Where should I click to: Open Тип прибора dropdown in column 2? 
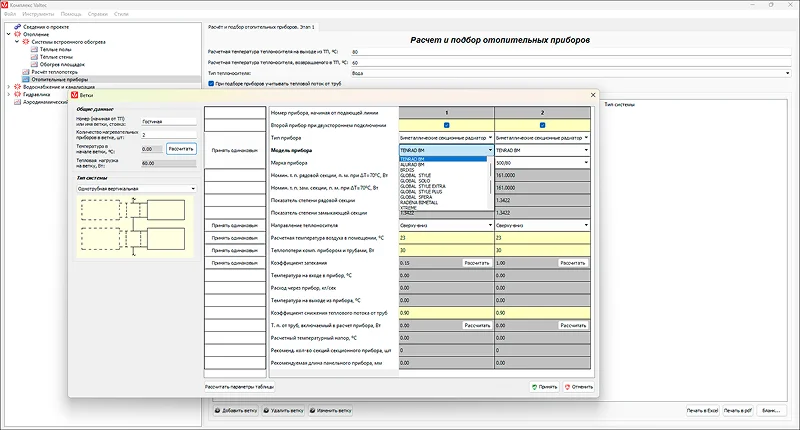[542, 138]
